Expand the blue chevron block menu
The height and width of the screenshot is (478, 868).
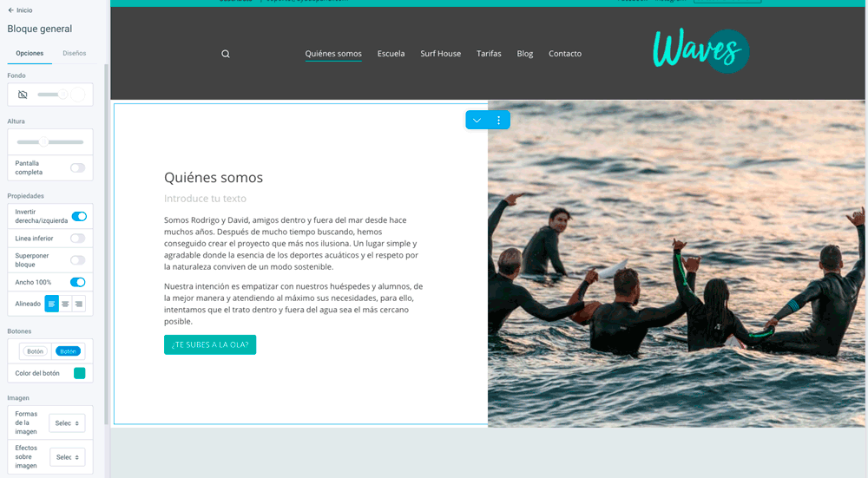click(477, 120)
